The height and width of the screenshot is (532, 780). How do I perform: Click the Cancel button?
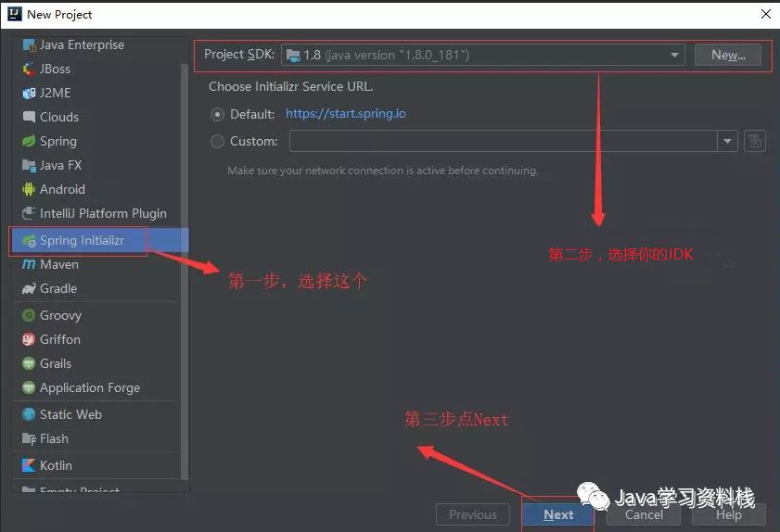point(644,514)
